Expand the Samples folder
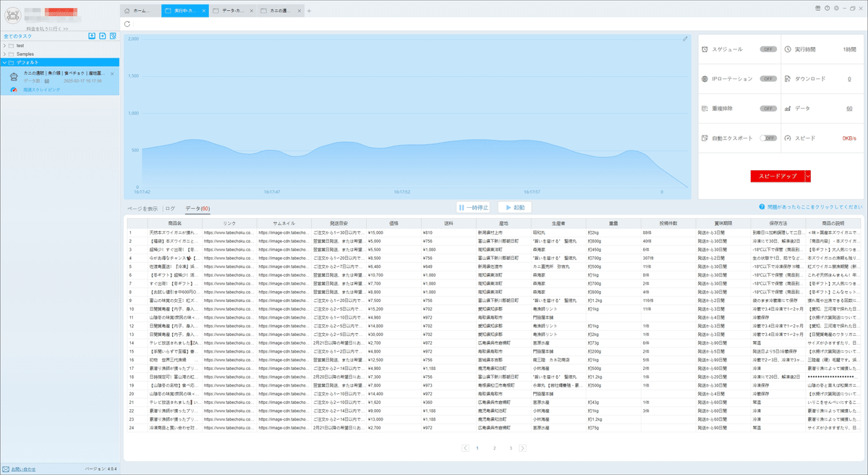Image resolution: width=868 pixels, height=475 pixels. tap(4, 54)
